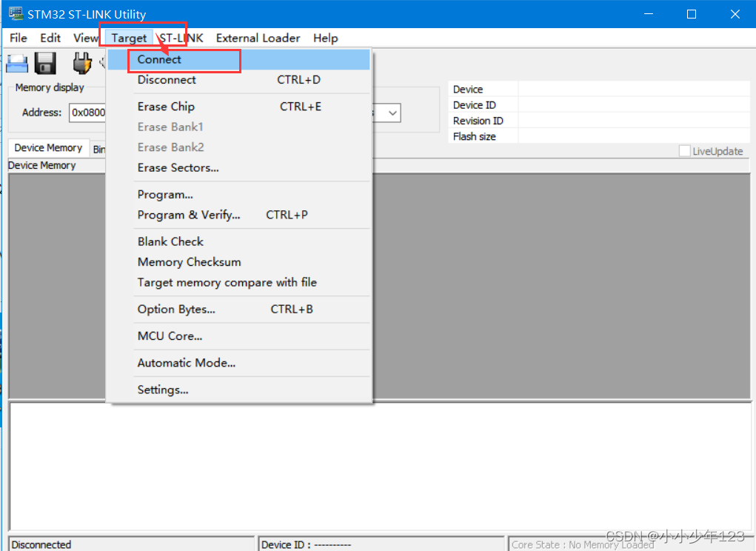Click the Device Memory header label
The width and height of the screenshot is (756, 551).
pos(42,165)
